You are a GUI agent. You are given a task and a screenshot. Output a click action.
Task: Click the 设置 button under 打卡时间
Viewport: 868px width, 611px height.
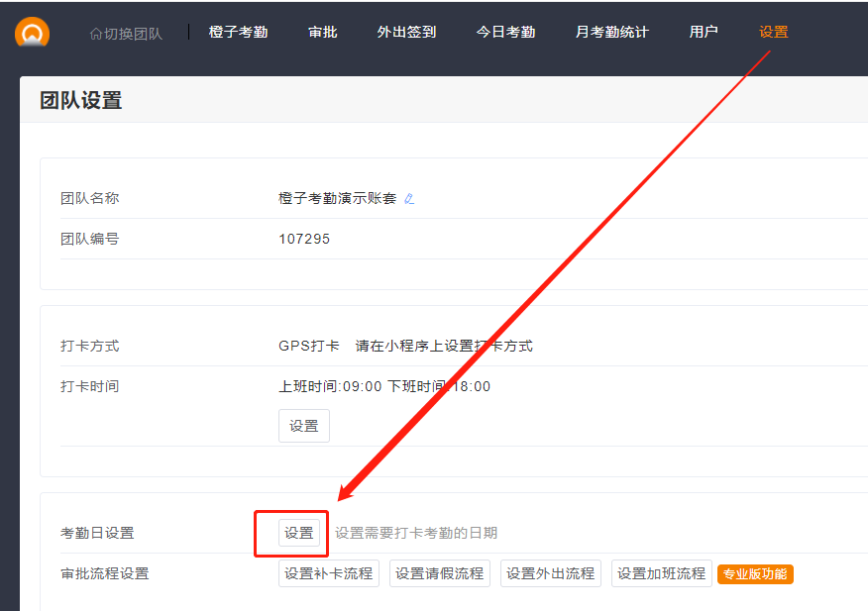304,426
